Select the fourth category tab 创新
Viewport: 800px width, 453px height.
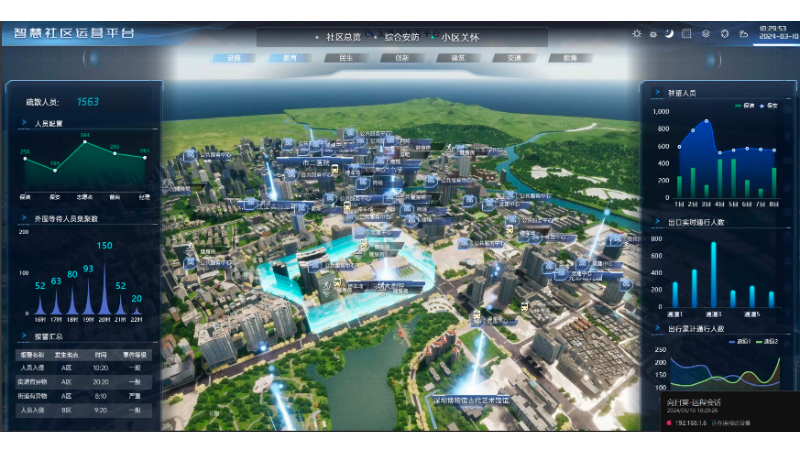pyautogui.click(x=402, y=58)
